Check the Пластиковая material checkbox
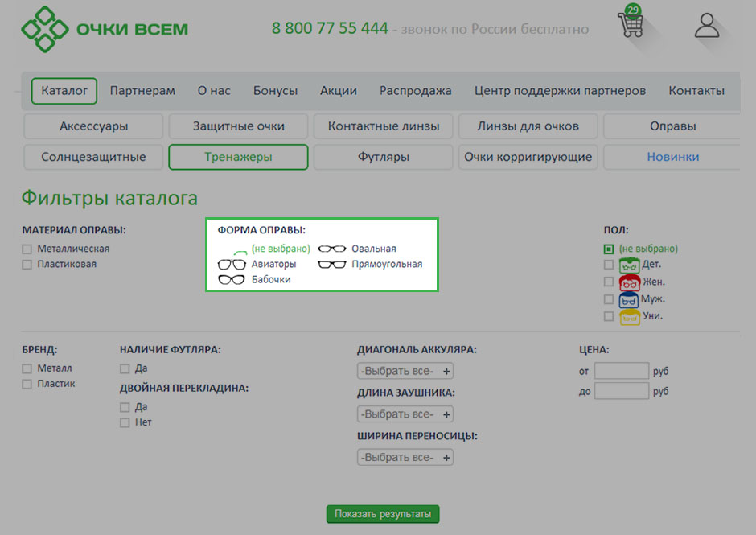Image resolution: width=756 pixels, height=535 pixels. 27,264
